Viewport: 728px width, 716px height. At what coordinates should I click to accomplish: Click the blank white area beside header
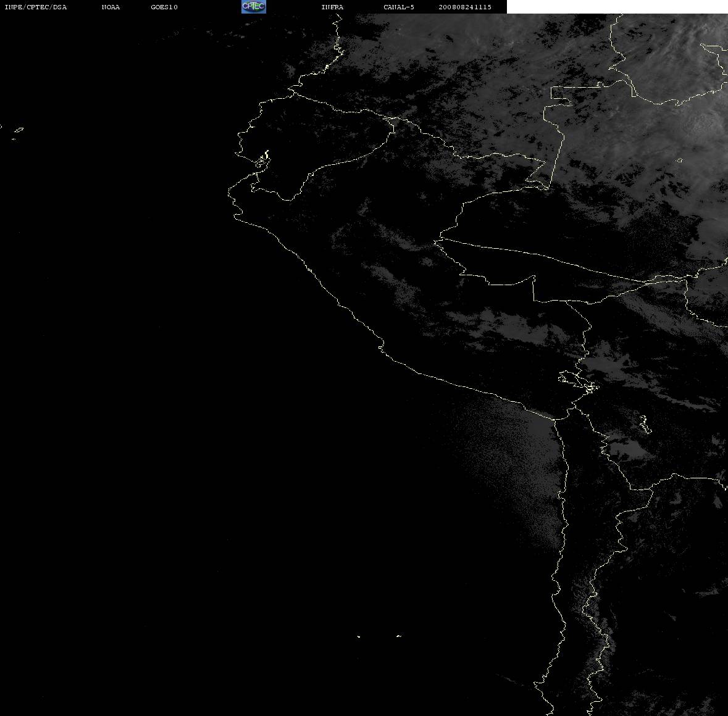tap(617, 7)
